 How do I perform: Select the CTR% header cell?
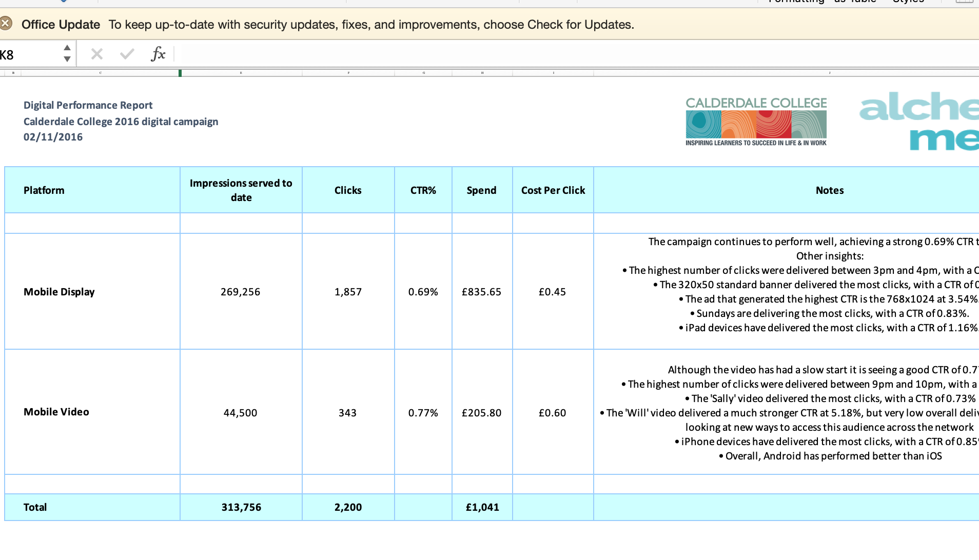coord(423,190)
